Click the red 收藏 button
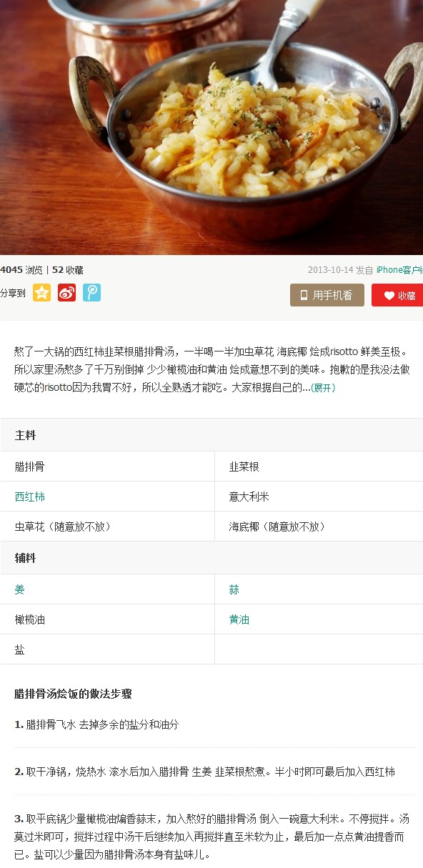 pyautogui.click(x=397, y=295)
